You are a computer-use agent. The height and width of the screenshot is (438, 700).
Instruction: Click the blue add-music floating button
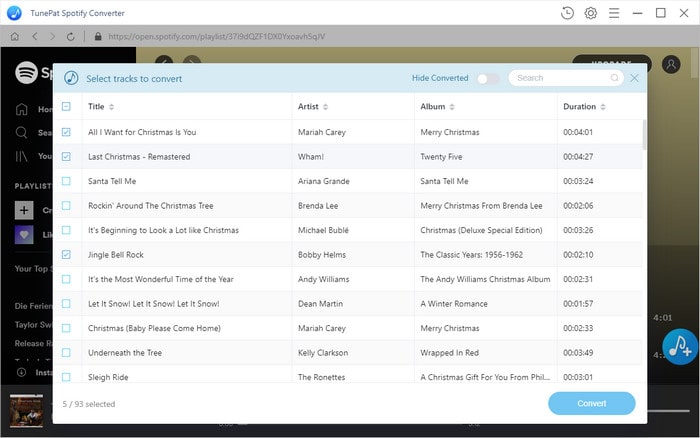[680, 347]
